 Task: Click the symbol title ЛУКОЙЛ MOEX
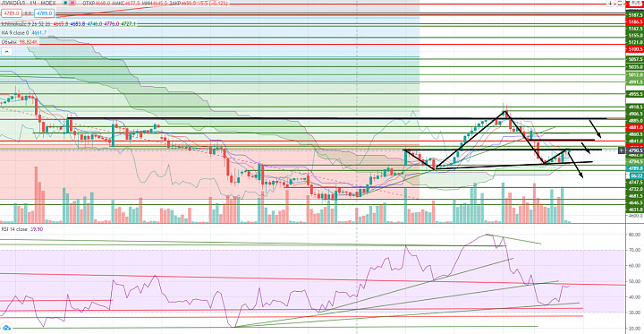pyautogui.click(x=28, y=4)
